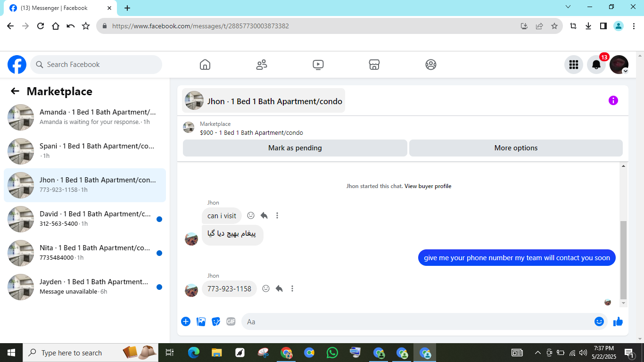This screenshot has width=644, height=362.
Task: React to the "can i visit" message
Action: (x=251, y=215)
